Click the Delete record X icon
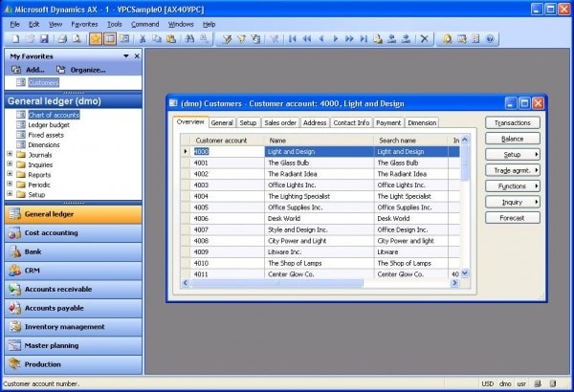Image resolution: width=574 pixels, height=392 pixels. point(424,39)
